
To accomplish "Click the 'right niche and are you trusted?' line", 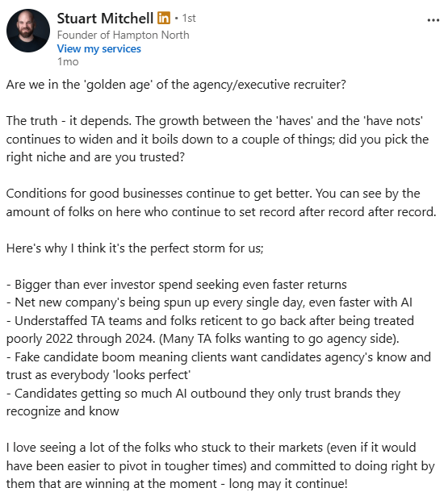I will [x=95, y=157].
